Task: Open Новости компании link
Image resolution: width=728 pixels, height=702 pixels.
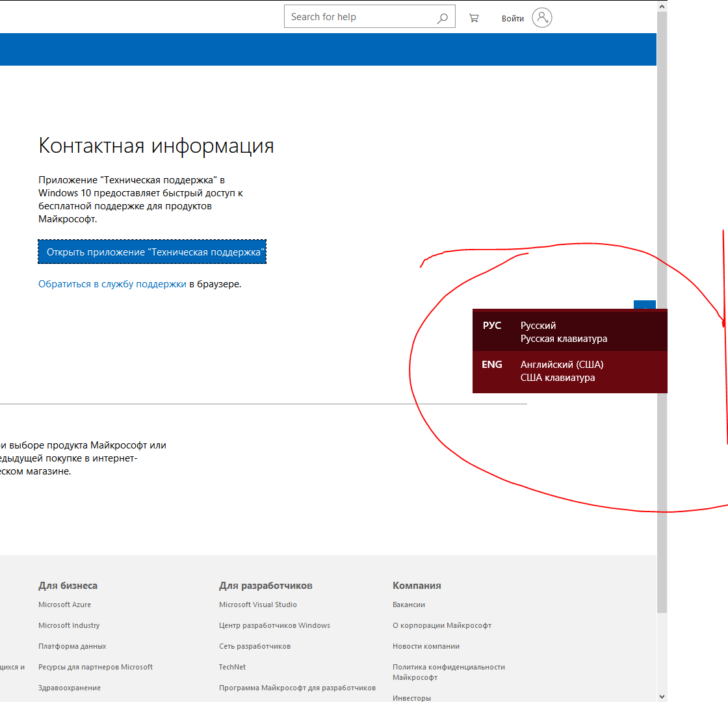Action: [x=426, y=646]
